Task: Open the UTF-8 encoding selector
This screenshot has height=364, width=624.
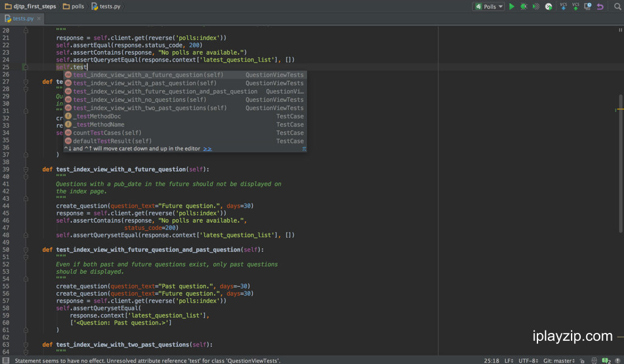Action: point(528,361)
